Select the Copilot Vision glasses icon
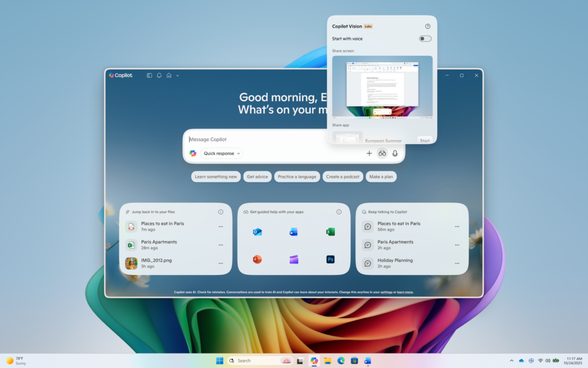 (382, 154)
